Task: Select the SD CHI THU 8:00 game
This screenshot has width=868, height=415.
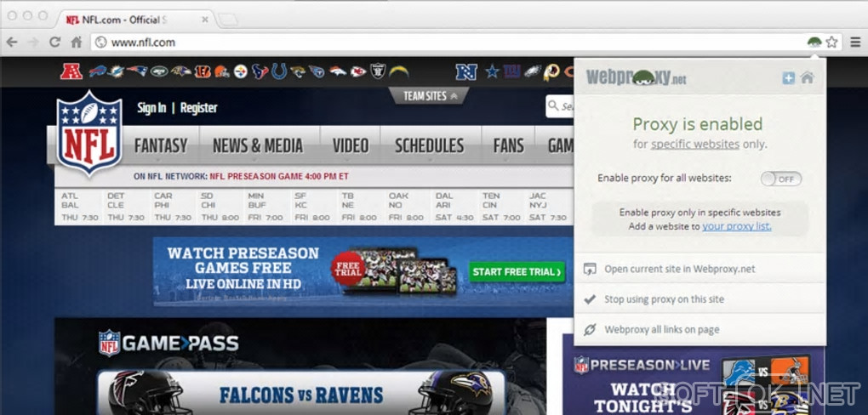Action: pyautogui.click(x=220, y=207)
